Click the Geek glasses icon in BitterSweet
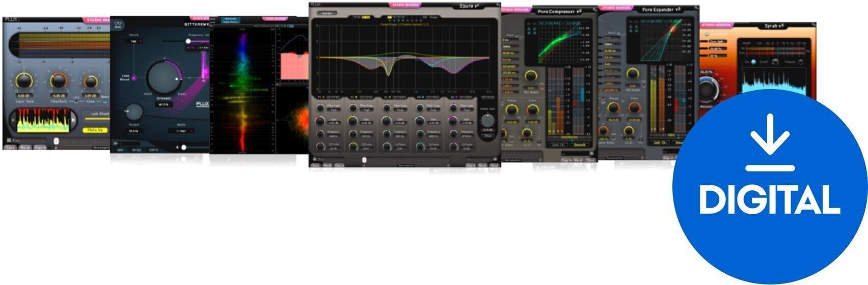Screen dimensions: 868x285 (118, 24)
